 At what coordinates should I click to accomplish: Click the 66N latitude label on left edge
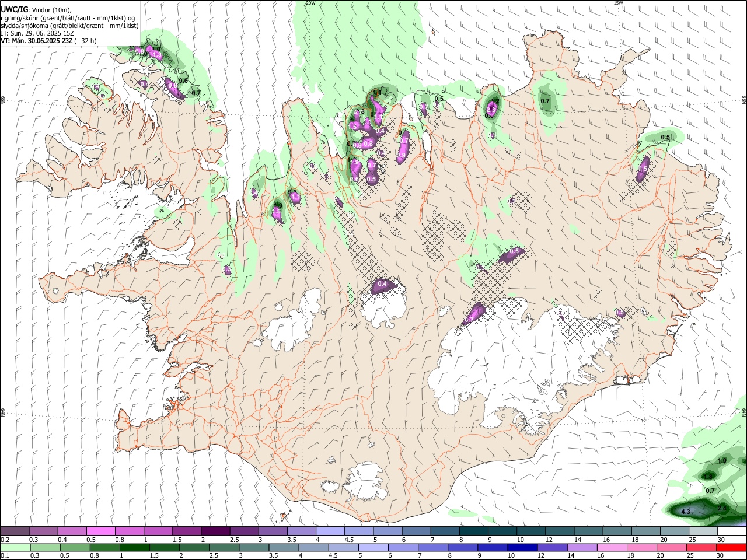tap(3, 100)
